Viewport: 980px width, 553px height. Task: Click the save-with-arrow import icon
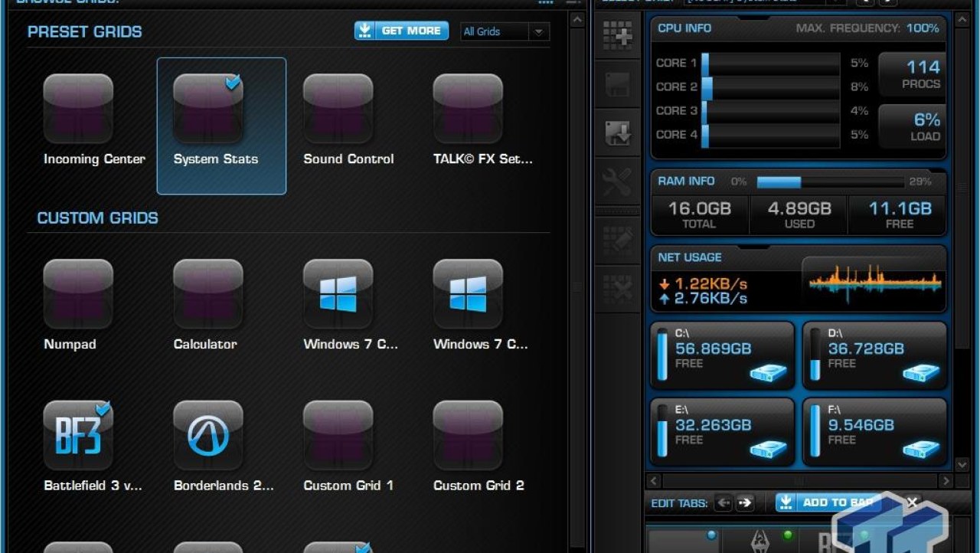click(617, 133)
